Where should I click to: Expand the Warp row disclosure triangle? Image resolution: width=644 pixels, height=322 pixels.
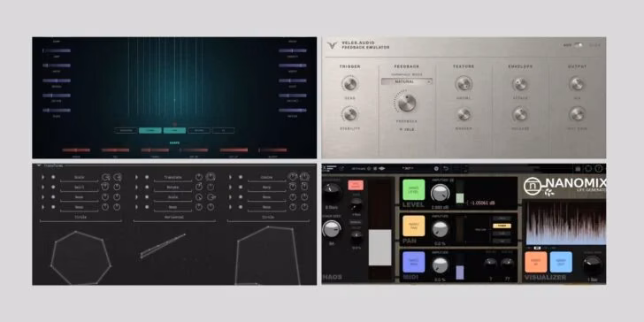tap(230, 187)
